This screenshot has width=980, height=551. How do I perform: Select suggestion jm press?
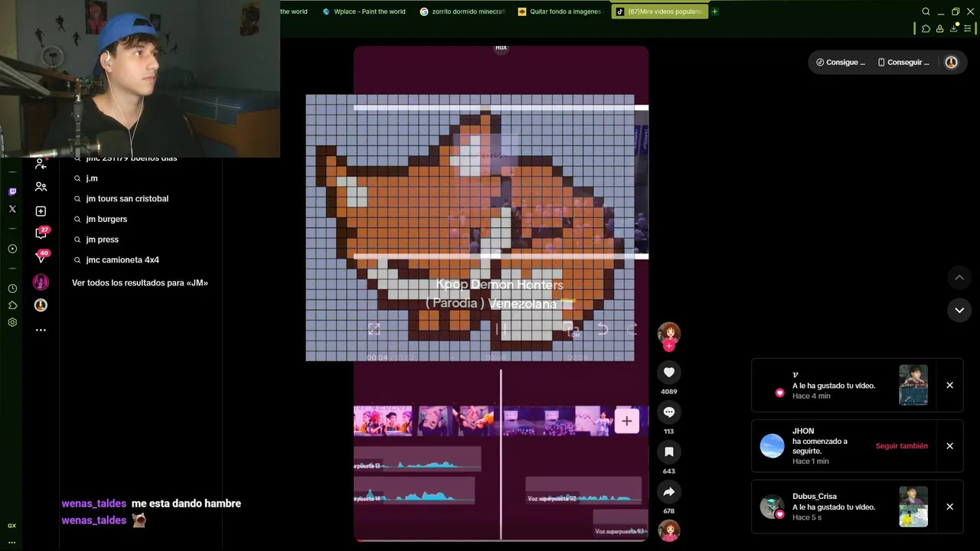click(x=102, y=240)
